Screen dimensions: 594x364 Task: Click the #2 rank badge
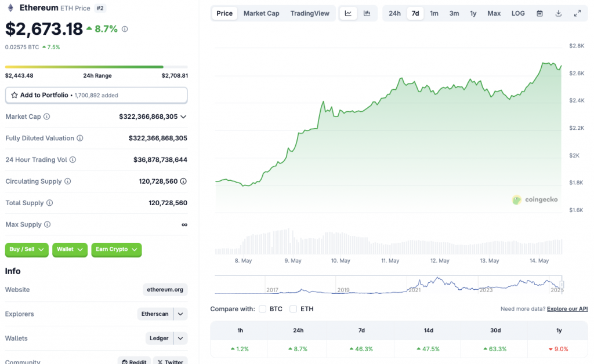point(100,8)
